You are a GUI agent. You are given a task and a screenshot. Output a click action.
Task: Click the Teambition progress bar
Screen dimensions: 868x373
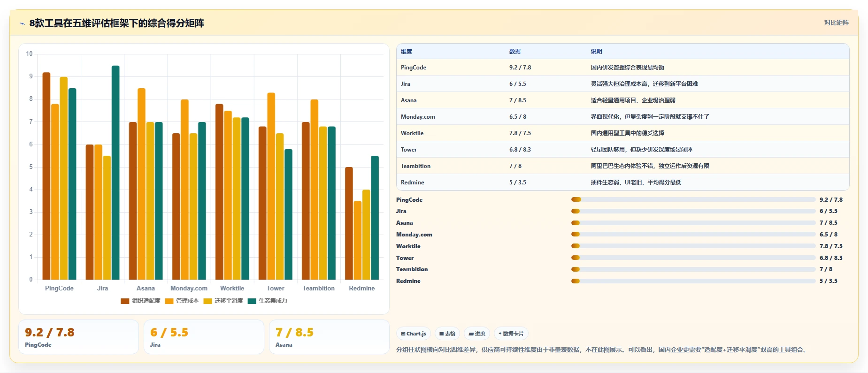(x=693, y=269)
